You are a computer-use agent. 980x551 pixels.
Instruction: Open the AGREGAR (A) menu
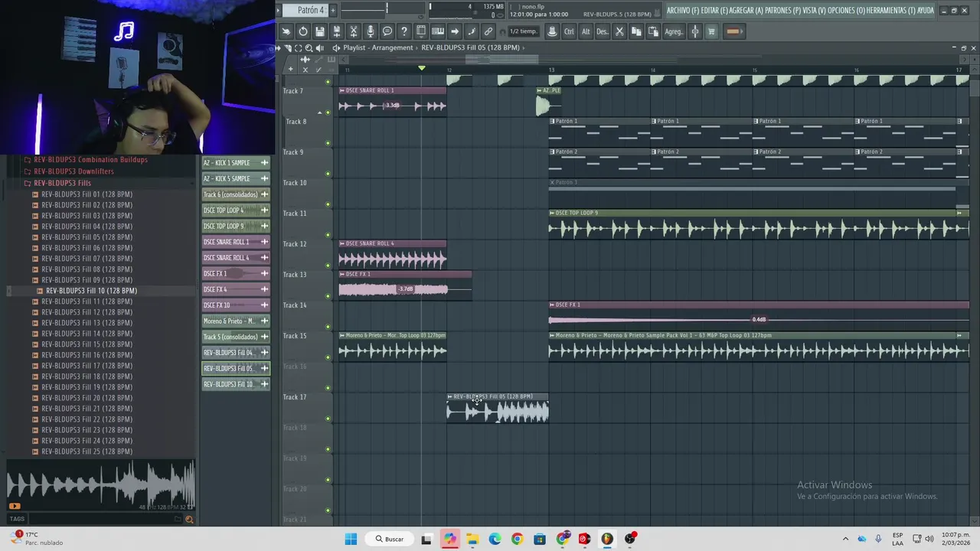[x=747, y=10]
